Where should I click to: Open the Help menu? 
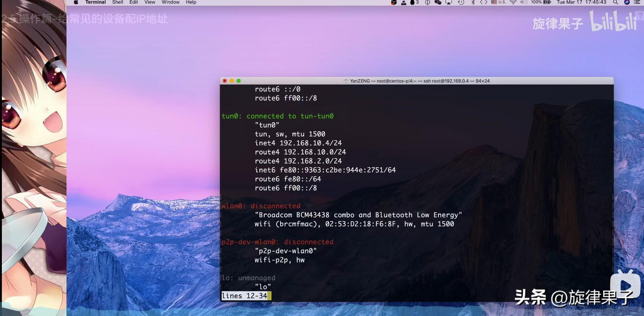pos(191,2)
